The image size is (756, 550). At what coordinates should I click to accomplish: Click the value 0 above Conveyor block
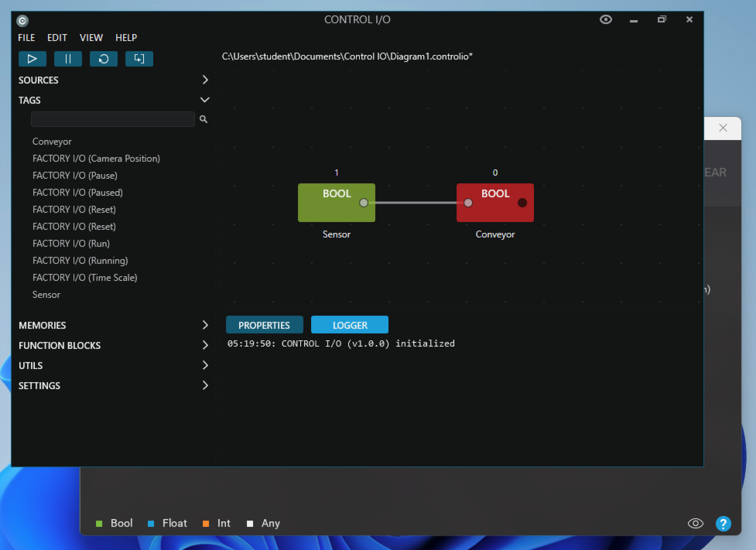495,173
